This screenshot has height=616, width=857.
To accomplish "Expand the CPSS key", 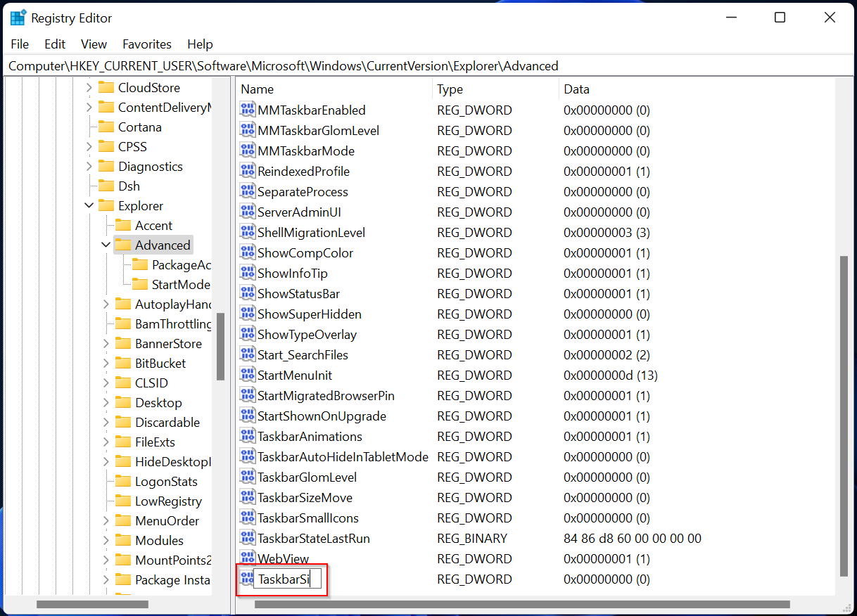I will click(89, 146).
